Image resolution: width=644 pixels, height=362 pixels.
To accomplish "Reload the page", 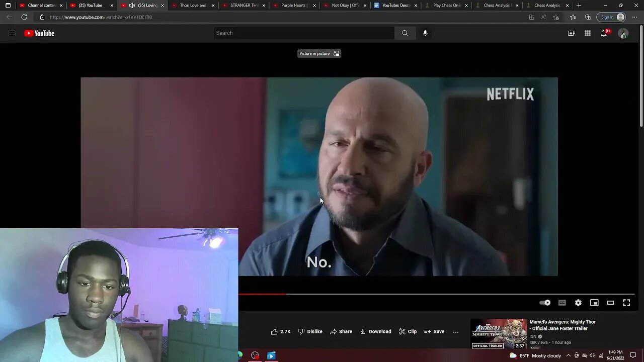I will (24, 17).
